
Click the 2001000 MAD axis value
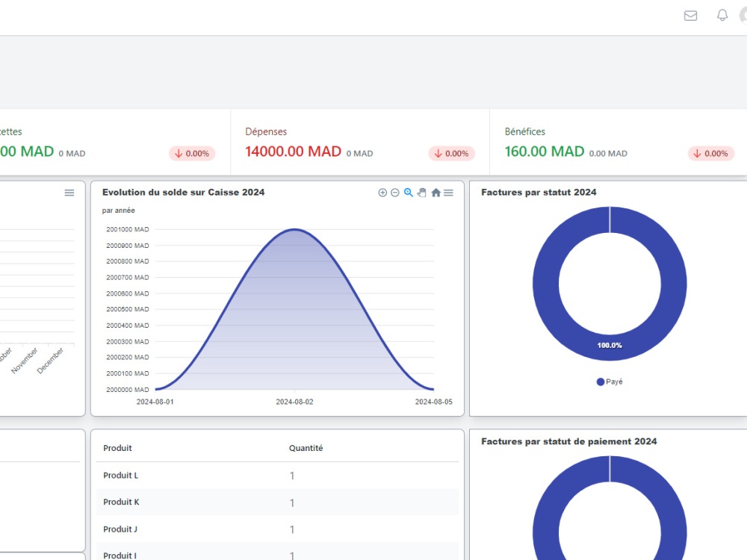pyautogui.click(x=127, y=229)
